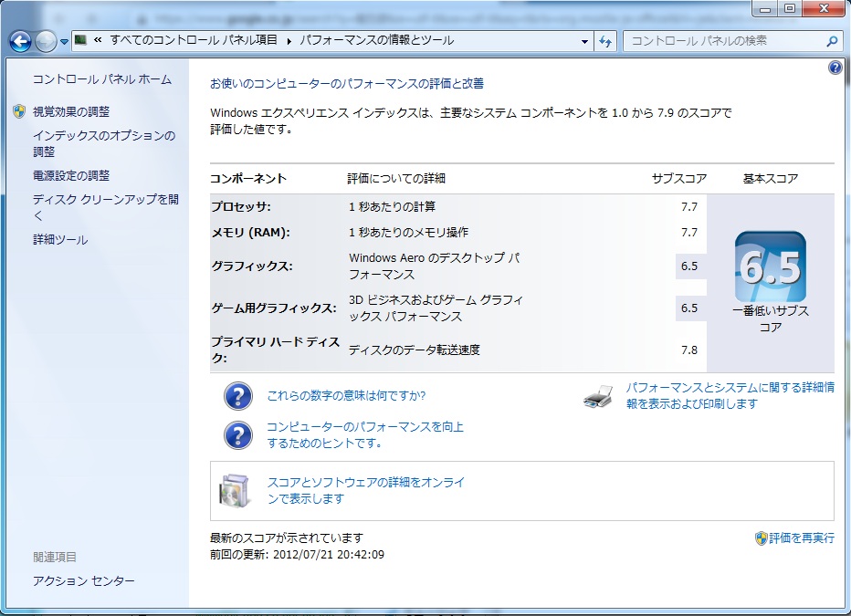The image size is (851, 616).
Task: Click the shield icon beside 評価を再実行
Action: [x=761, y=538]
